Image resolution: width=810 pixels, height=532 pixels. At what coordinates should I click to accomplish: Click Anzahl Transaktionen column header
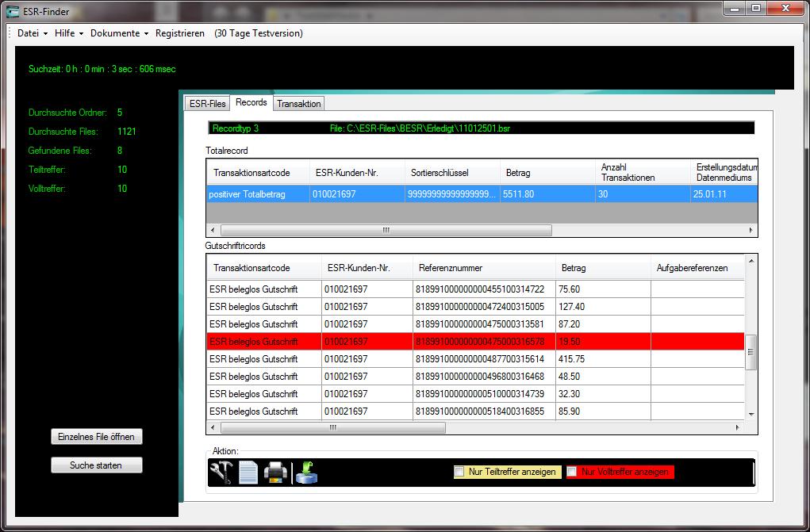click(643, 173)
